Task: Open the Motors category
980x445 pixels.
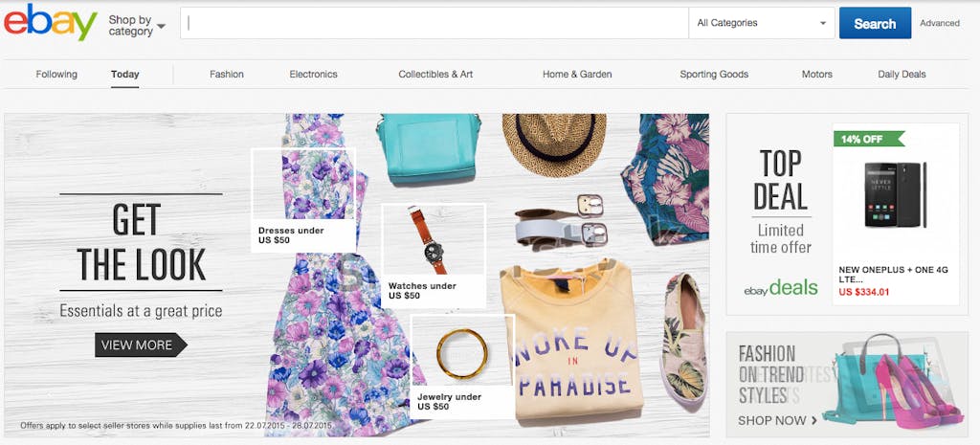Action: (817, 75)
